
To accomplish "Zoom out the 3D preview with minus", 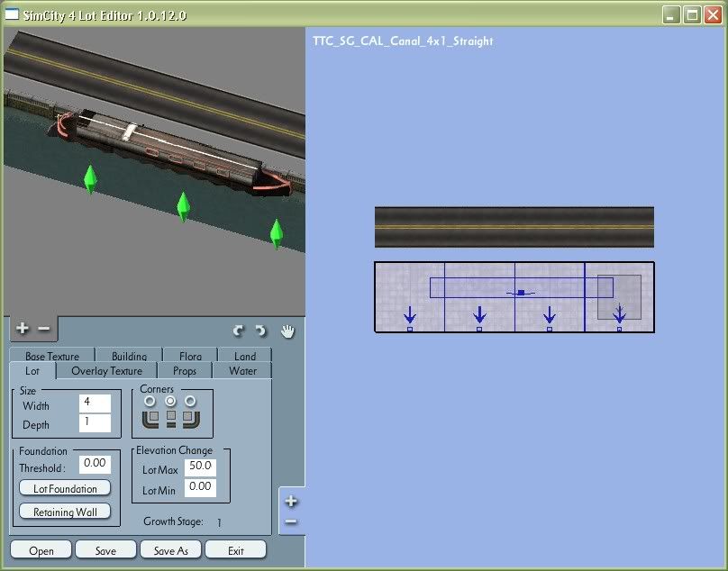I will pos(43,329).
